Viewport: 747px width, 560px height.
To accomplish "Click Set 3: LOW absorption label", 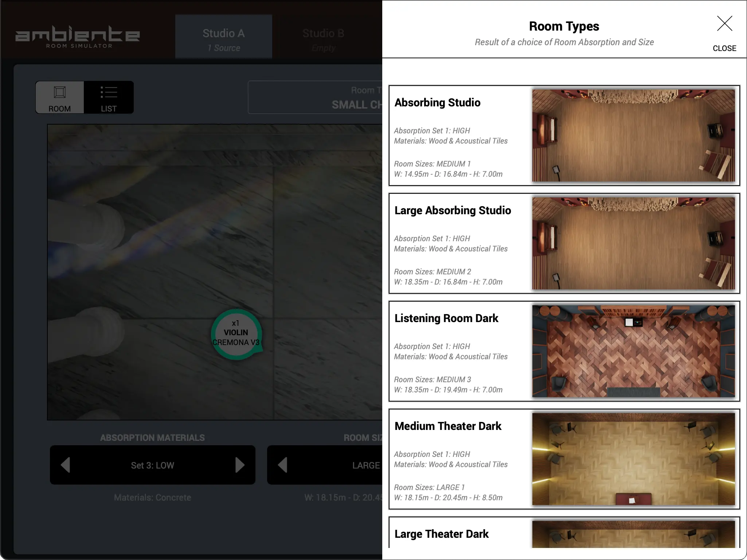I will [x=152, y=465].
